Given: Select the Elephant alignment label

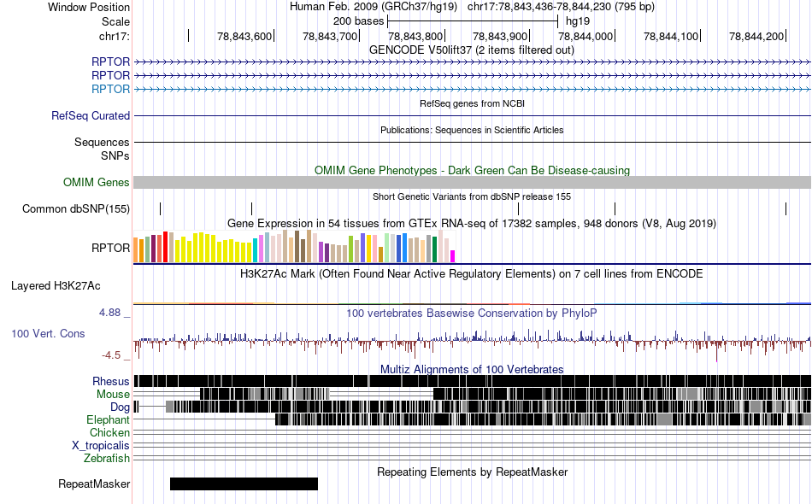Looking at the screenshot, I should click(108, 419).
